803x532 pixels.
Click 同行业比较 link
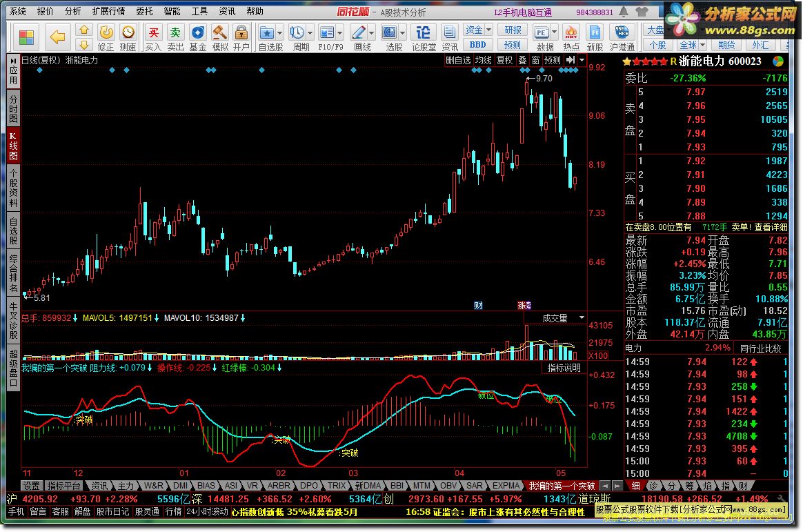(x=761, y=348)
